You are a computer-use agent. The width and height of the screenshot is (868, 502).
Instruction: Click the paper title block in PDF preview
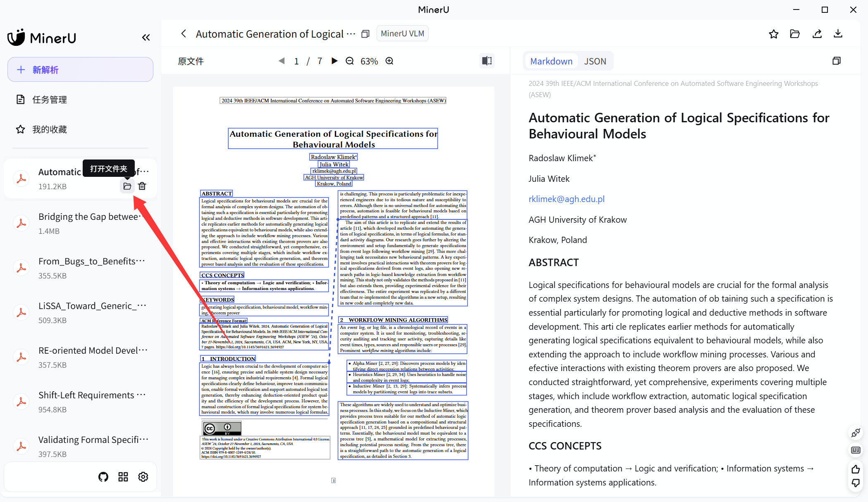pyautogui.click(x=333, y=139)
